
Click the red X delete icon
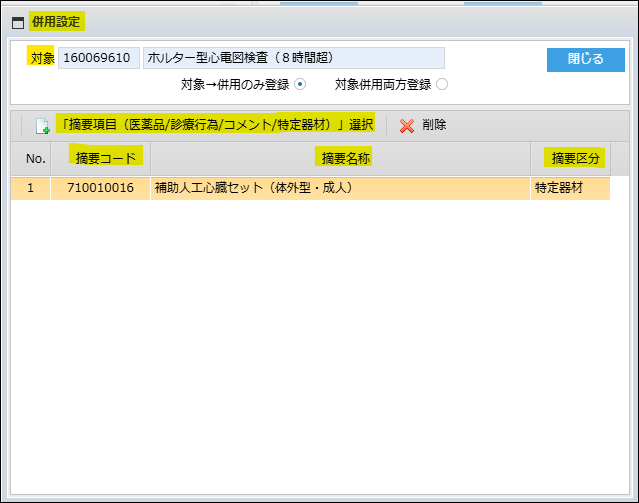[x=407, y=126]
